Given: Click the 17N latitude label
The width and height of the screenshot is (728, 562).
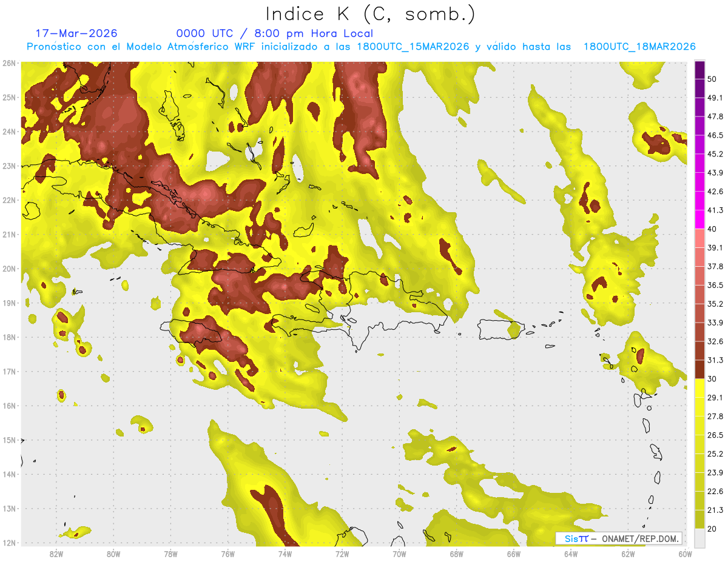Looking at the screenshot, I should (9, 372).
